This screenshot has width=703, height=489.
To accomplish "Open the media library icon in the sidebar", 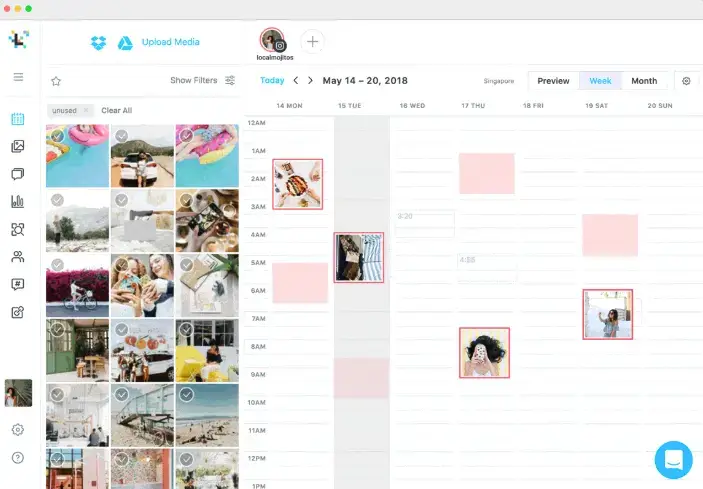I will pos(17,146).
